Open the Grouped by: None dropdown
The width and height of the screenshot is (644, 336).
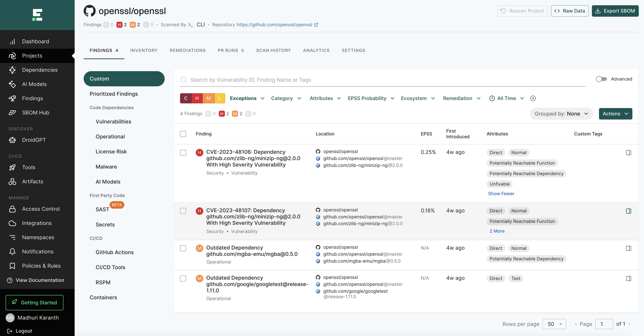561,114
